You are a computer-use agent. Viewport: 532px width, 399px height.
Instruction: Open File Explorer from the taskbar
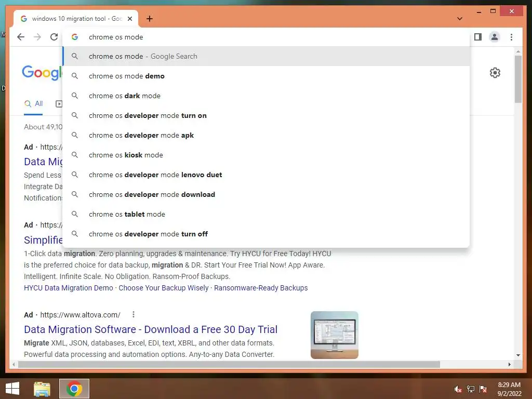click(x=42, y=389)
